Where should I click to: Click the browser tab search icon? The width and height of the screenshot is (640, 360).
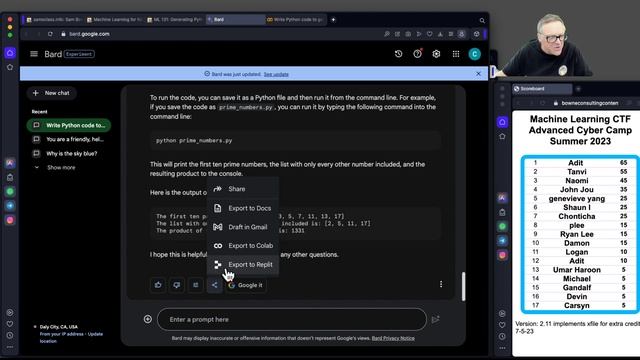482,20
